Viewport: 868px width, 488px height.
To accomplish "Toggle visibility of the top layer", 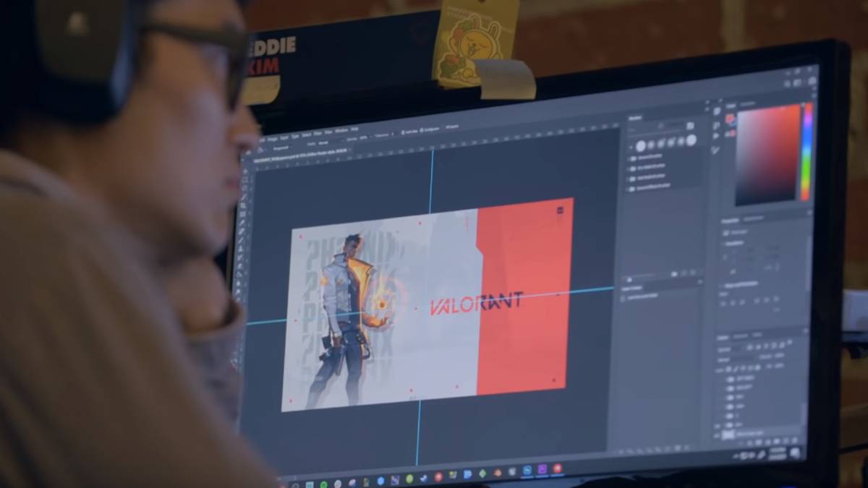I will (728, 379).
